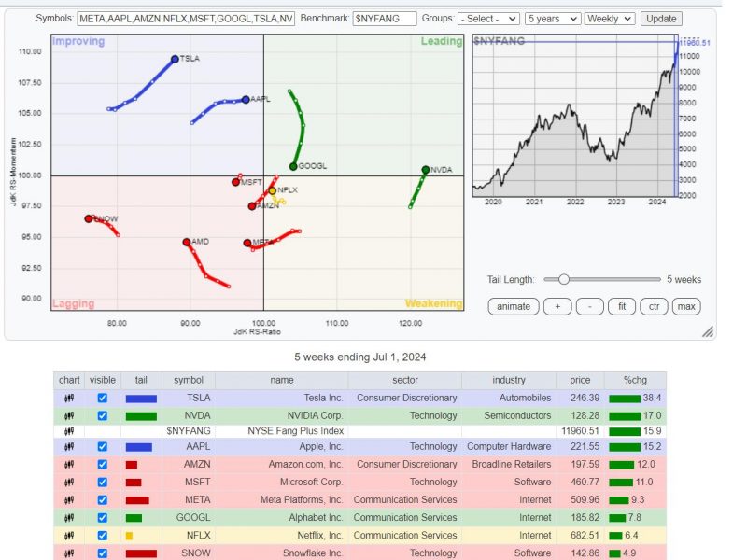Image resolution: width=747 pixels, height=560 pixels.
Task: Open the 5 years range dropdown
Action: [x=553, y=19]
